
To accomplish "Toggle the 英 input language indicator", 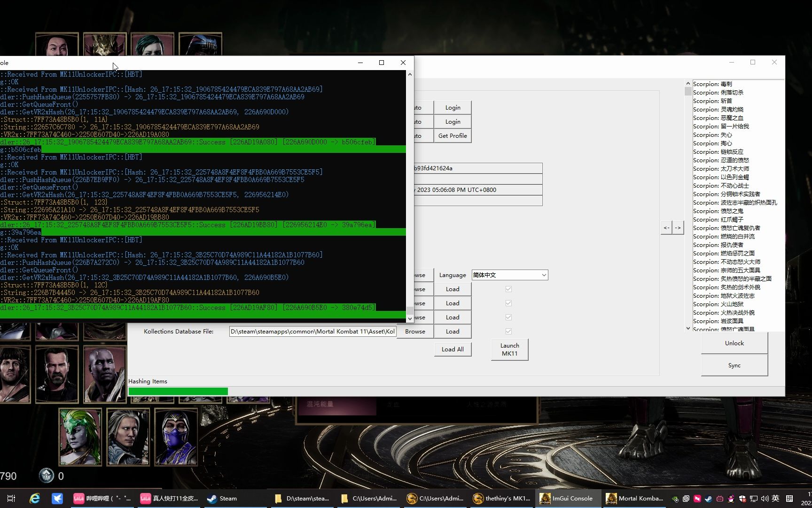I will [776, 499].
